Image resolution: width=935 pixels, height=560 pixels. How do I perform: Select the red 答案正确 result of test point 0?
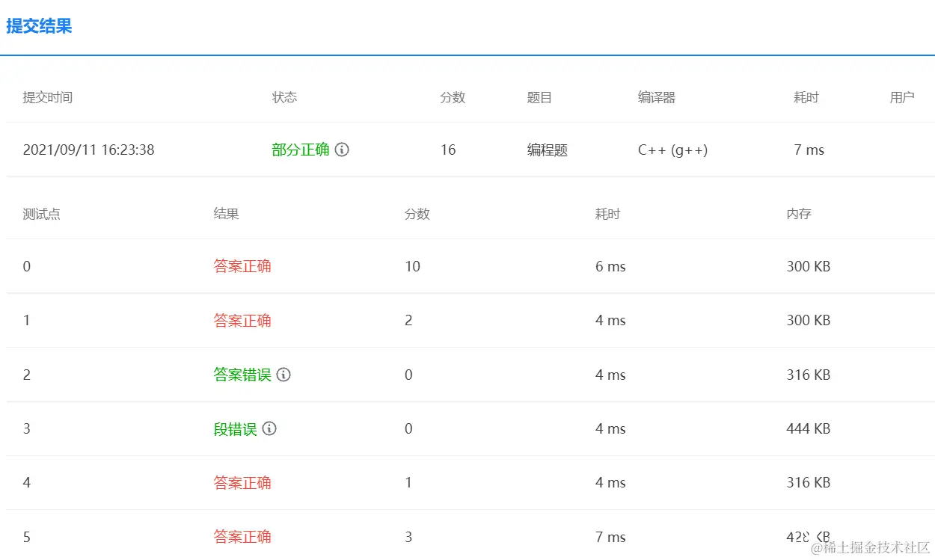(x=242, y=266)
